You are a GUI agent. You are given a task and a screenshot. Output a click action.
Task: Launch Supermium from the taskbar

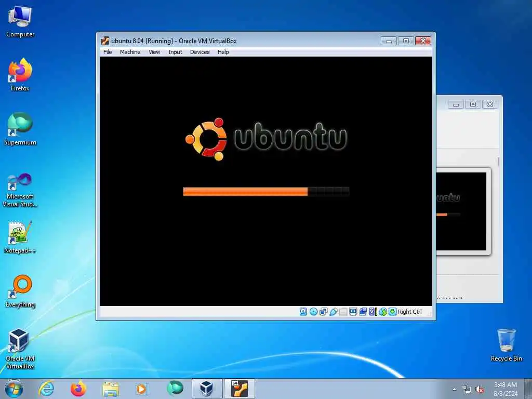pos(175,389)
